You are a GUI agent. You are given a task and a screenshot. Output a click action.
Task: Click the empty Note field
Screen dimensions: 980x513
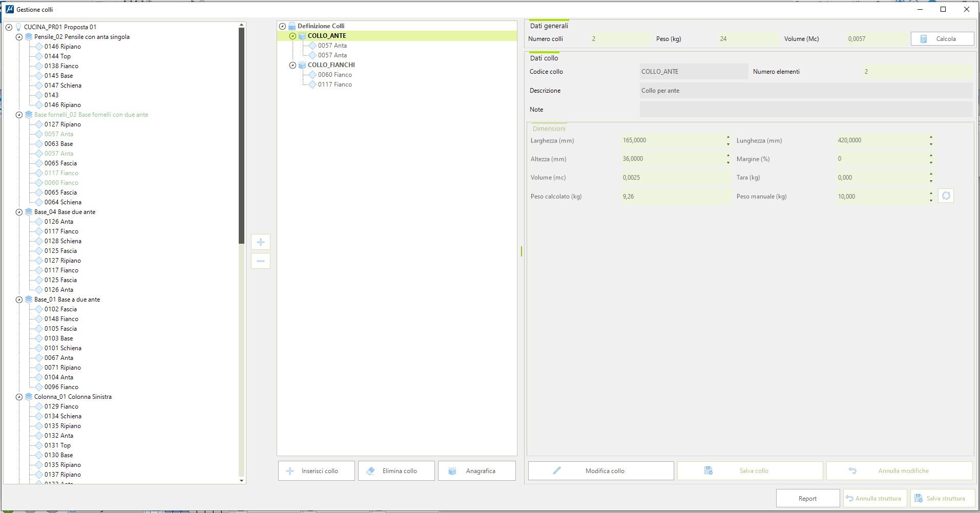click(806, 110)
